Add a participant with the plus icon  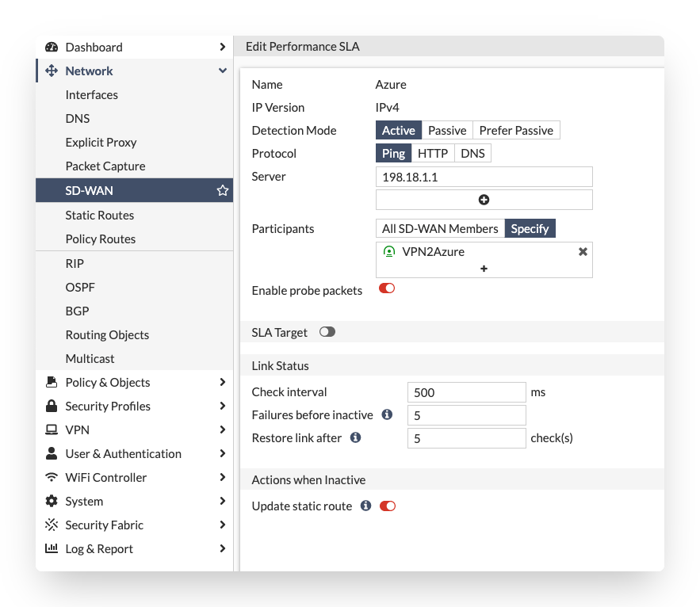click(x=484, y=269)
